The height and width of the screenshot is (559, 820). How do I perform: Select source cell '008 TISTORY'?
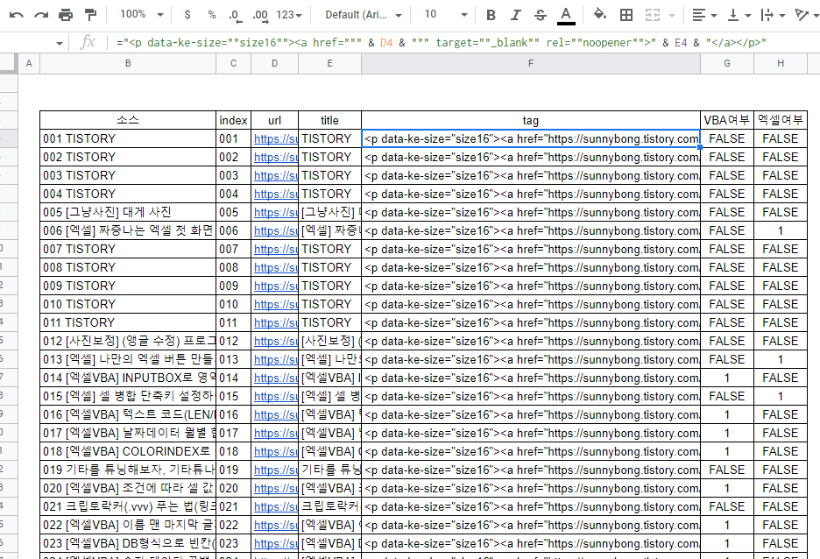[128, 268]
